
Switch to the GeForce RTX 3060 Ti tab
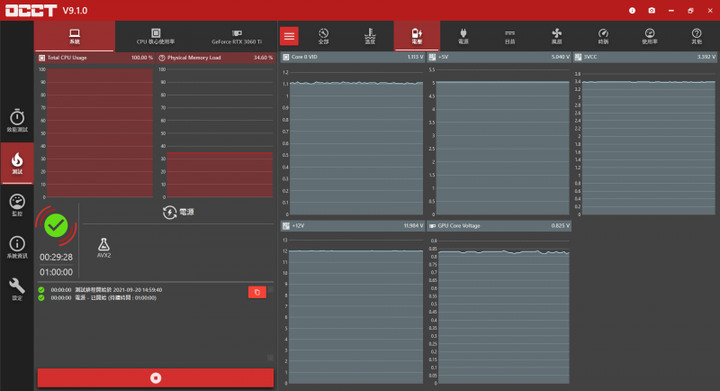[x=236, y=36]
